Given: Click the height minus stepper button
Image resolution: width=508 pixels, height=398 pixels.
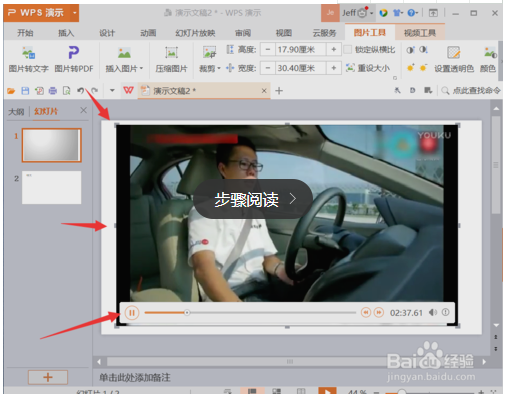Looking at the screenshot, I should [268, 50].
